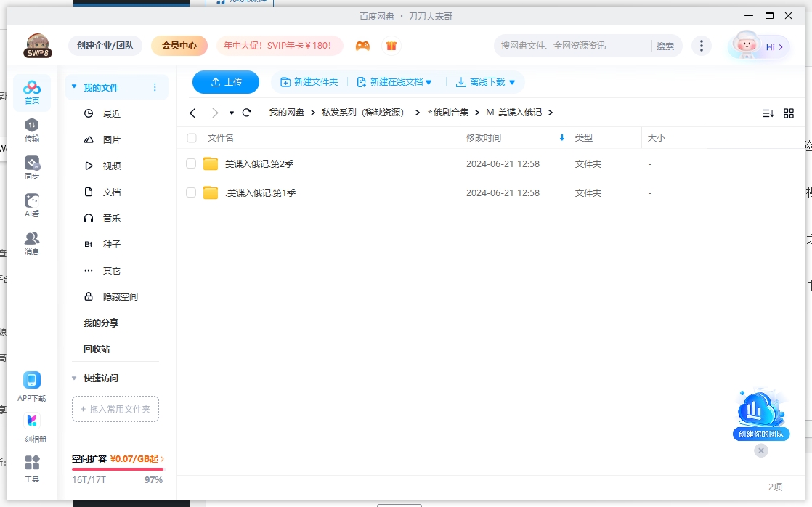The width and height of the screenshot is (812, 507).
Task: Expand the 新建在线文档 dropdown
Action: 429,83
